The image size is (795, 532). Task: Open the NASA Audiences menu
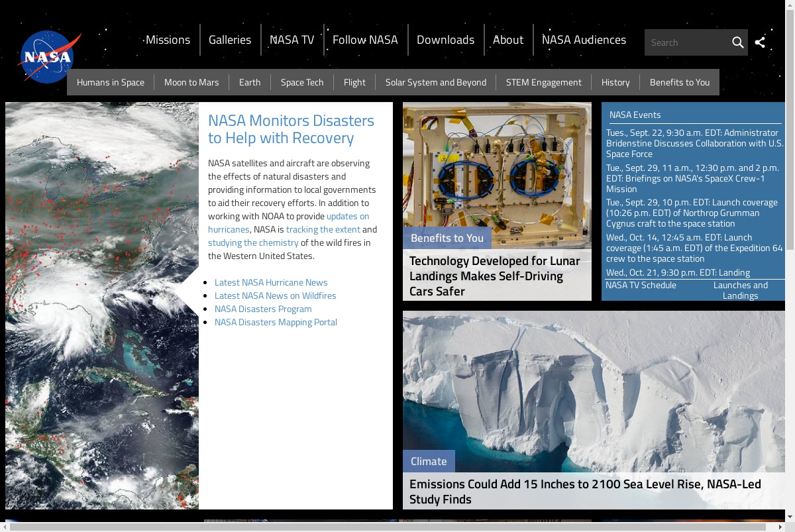584,40
